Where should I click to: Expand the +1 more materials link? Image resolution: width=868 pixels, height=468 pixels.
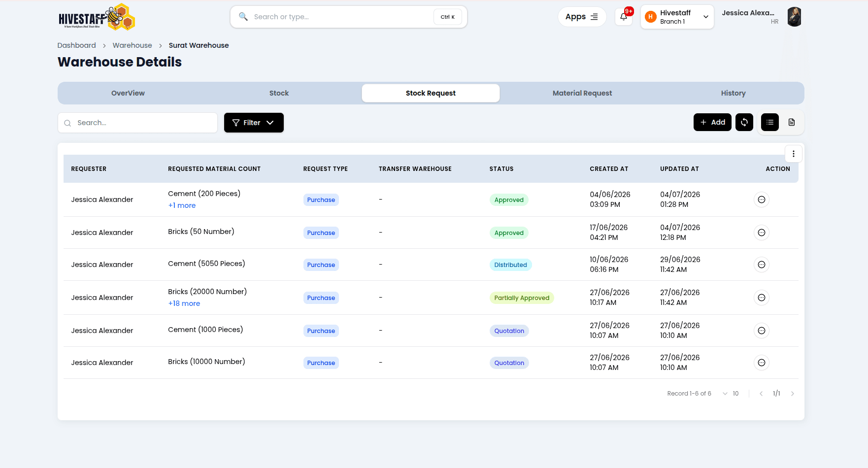pos(182,205)
